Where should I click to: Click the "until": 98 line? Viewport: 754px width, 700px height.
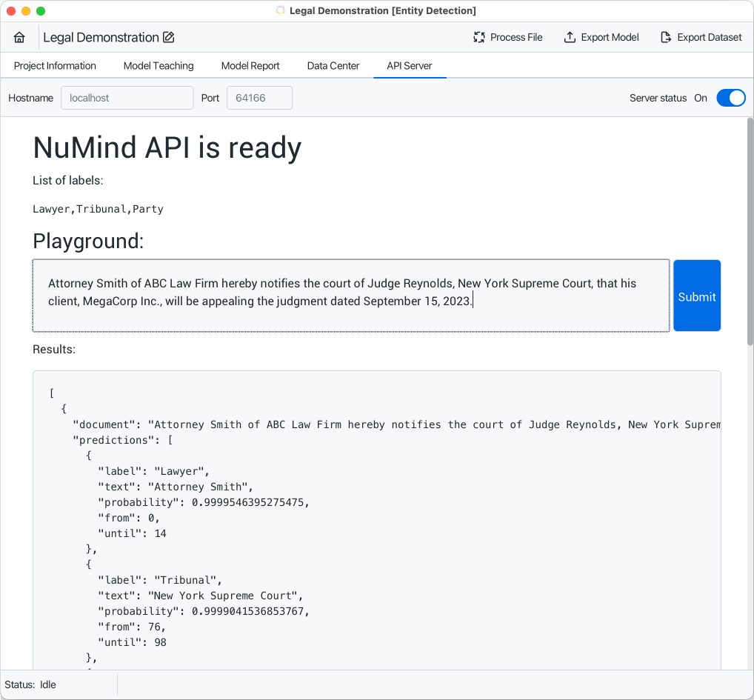(133, 642)
